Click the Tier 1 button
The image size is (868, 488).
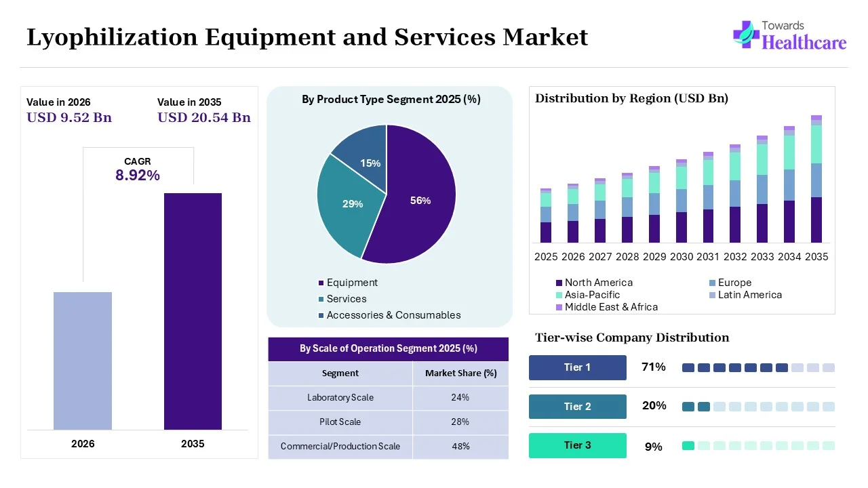coord(578,367)
